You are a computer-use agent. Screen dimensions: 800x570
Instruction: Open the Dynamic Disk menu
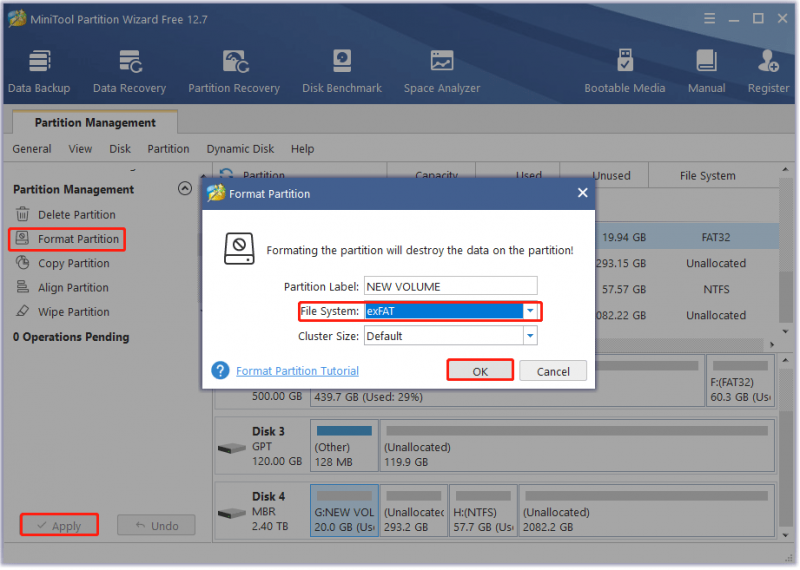tap(240, 149)
